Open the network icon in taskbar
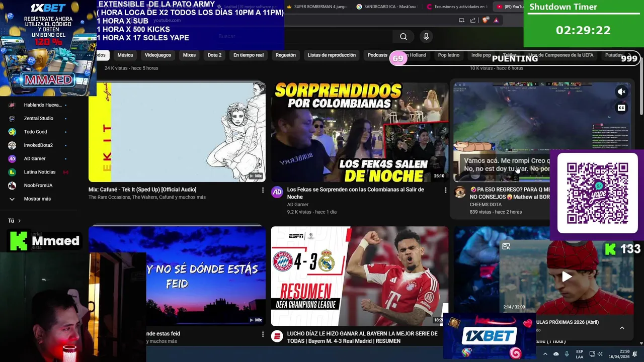The image size is (644, 362). coord(592,354)
